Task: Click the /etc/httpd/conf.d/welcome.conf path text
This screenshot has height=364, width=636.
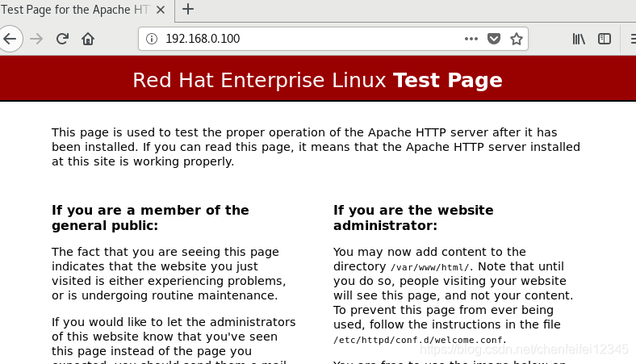Action: [x=420, y=340]
